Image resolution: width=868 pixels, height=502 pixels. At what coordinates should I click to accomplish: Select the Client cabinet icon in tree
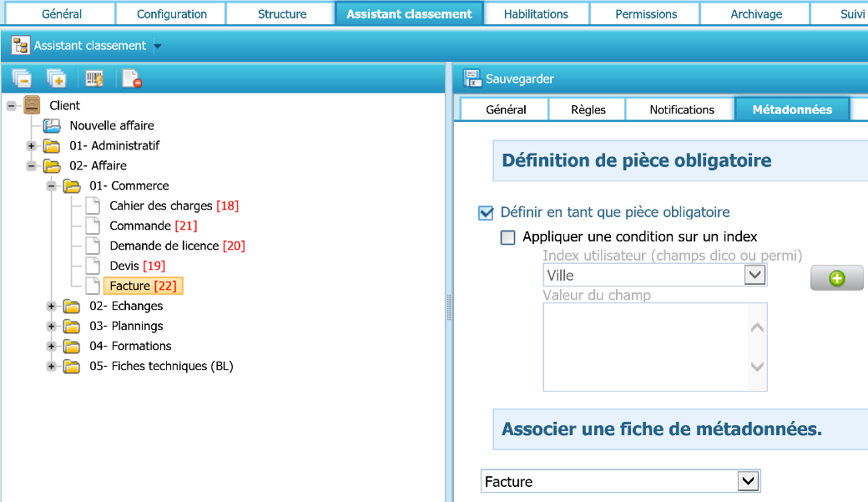[32, 105]
